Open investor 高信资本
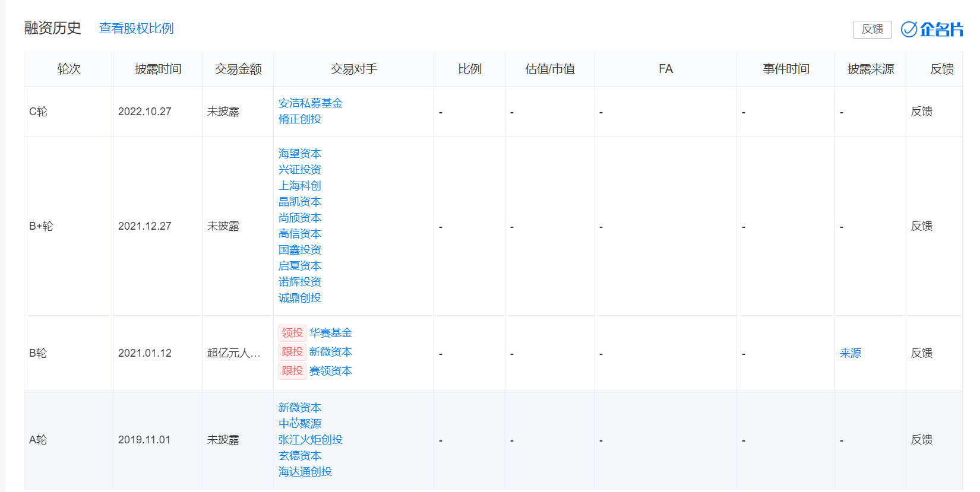Screen dimensions: 980x492 pos(300,234)
